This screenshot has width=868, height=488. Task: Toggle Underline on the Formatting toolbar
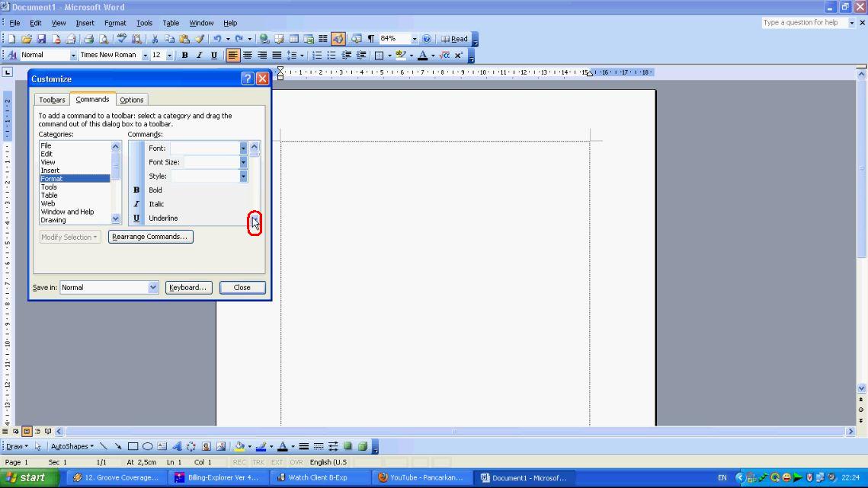pos(214,55)
